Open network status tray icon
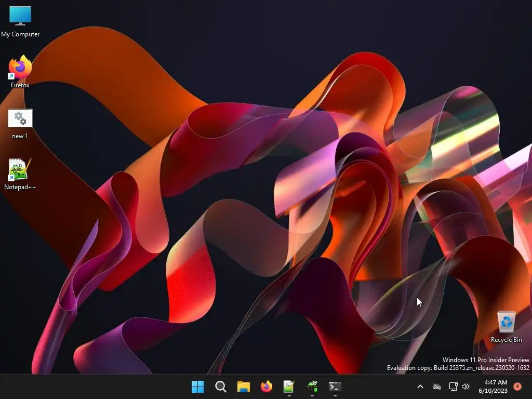532x399 pixels. point(453,387)
